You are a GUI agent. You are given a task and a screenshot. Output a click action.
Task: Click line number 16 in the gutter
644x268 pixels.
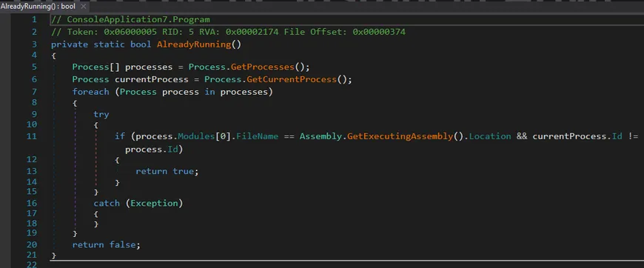coord(32,203)
